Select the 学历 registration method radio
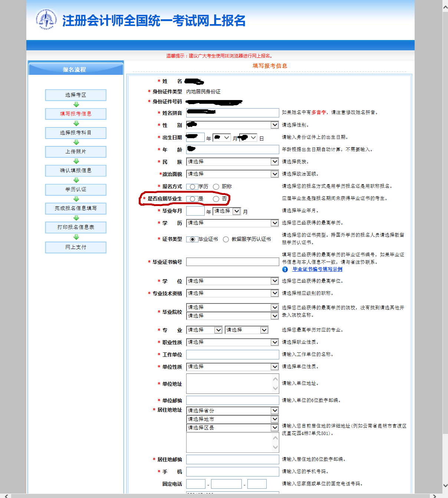 tap(192, 187)
